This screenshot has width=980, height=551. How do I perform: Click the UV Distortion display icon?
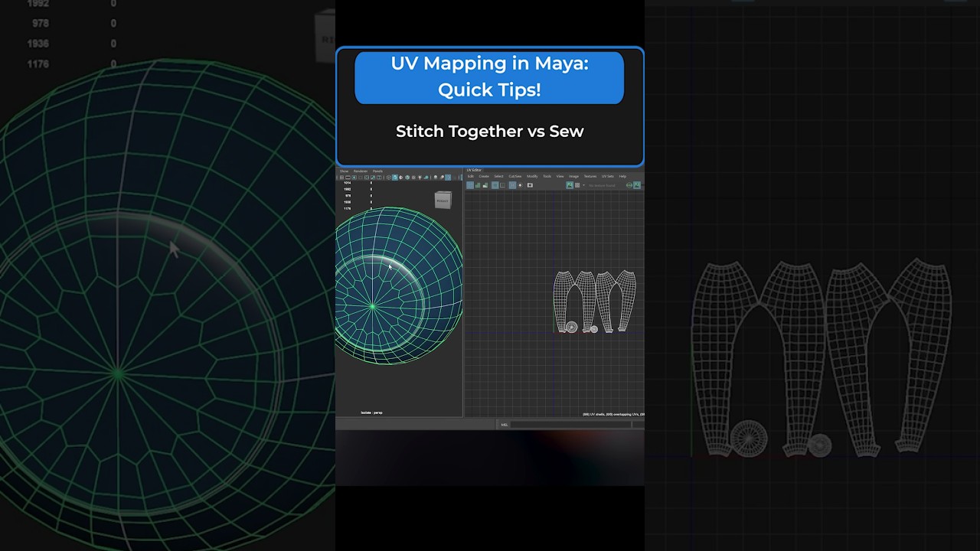click(485, 185)
